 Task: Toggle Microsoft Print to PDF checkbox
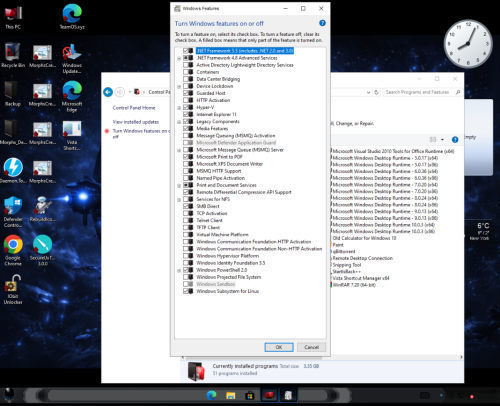(x=186, y=157)
